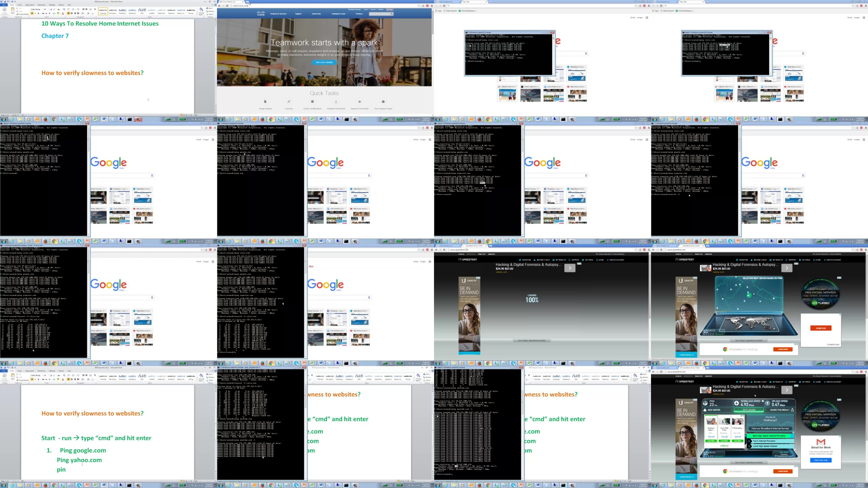Viewport: 868px width, 488px height.
Task: Open Multilevel List dropdown in Chapter 7 Word window
Action: (x=78, y=9)
